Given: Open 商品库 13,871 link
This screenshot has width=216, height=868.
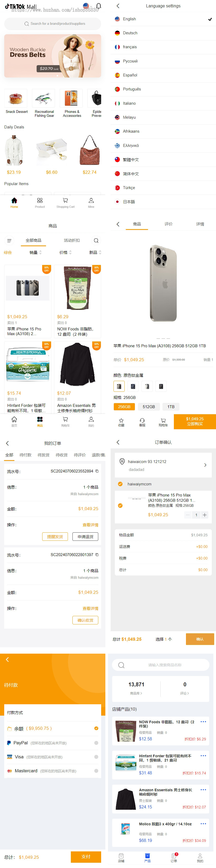Looking at the screenshot, I should 136,693.
